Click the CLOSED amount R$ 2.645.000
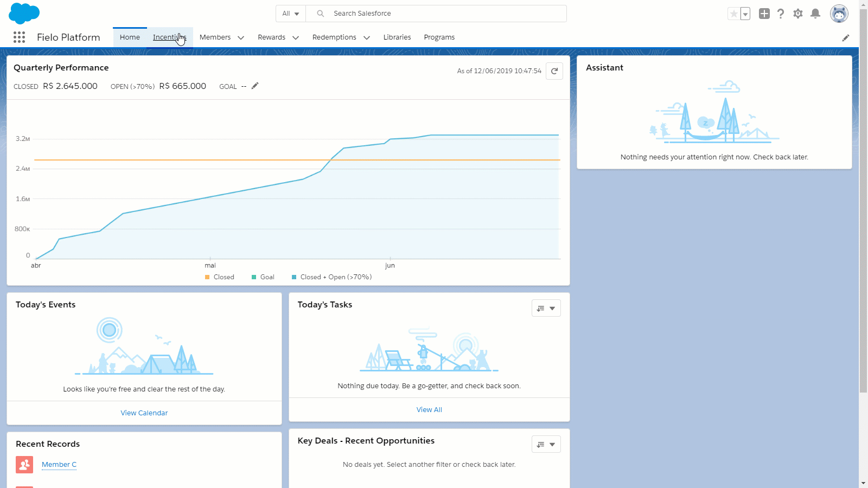The image size is (868, 488). [70, 86]
